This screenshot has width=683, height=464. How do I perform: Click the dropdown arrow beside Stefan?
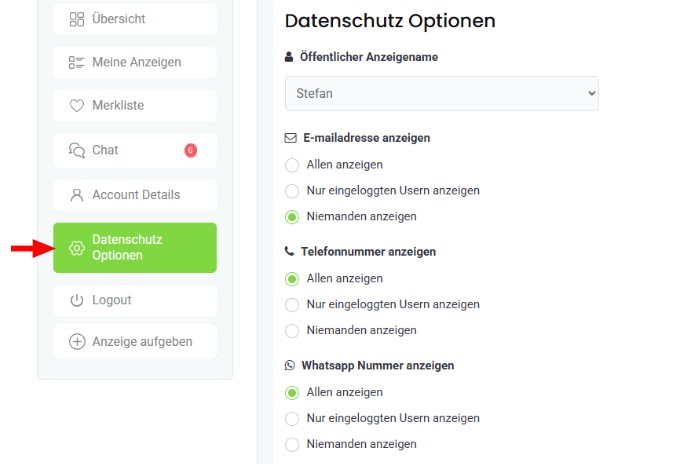592,93
